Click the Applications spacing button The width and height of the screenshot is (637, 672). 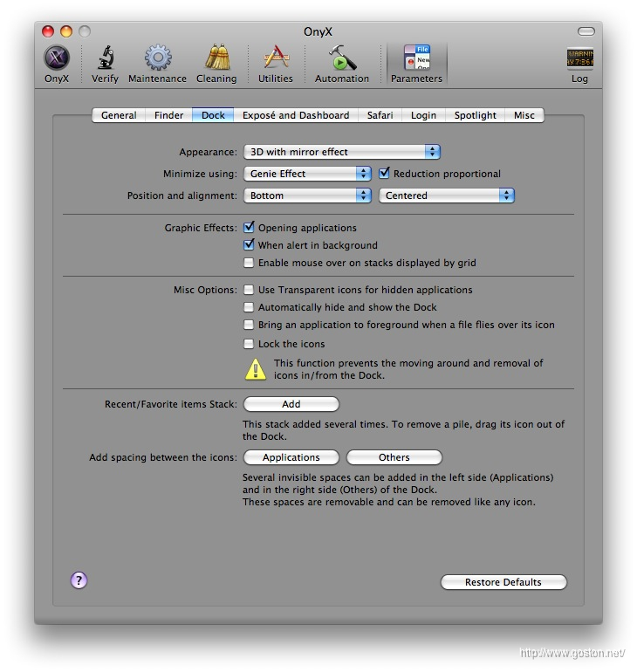pyautogui.click(x=291, y=457)
